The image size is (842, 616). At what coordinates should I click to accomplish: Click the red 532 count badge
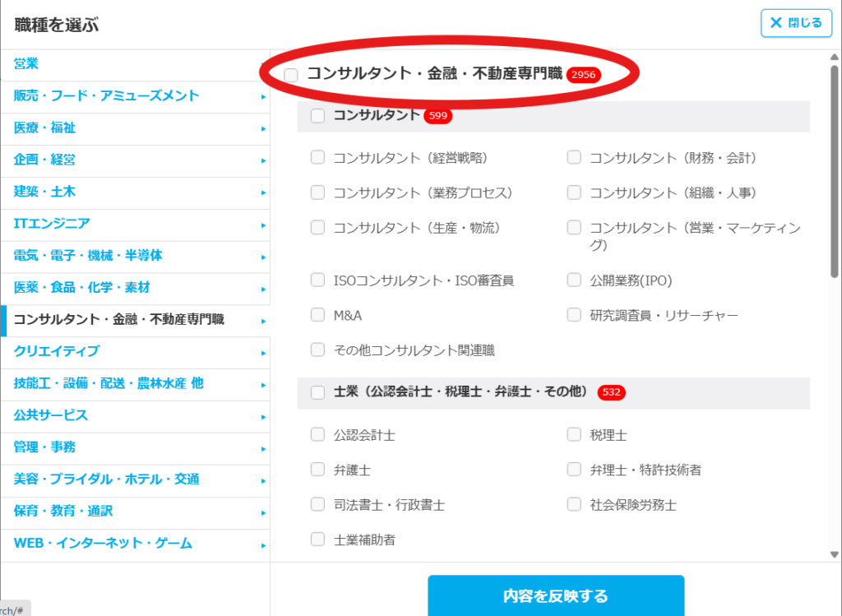click(x=611, y=392)
